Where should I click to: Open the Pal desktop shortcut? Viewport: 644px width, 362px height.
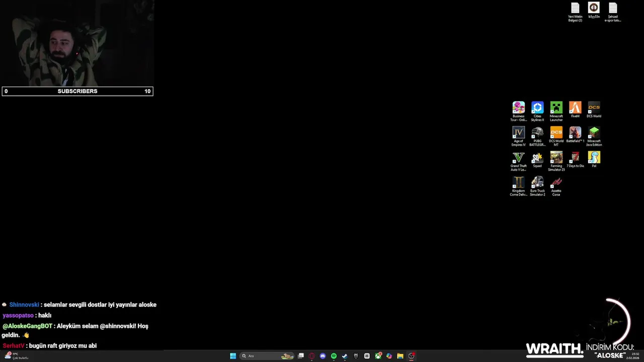pyautogui.click(x=594, y=159)
